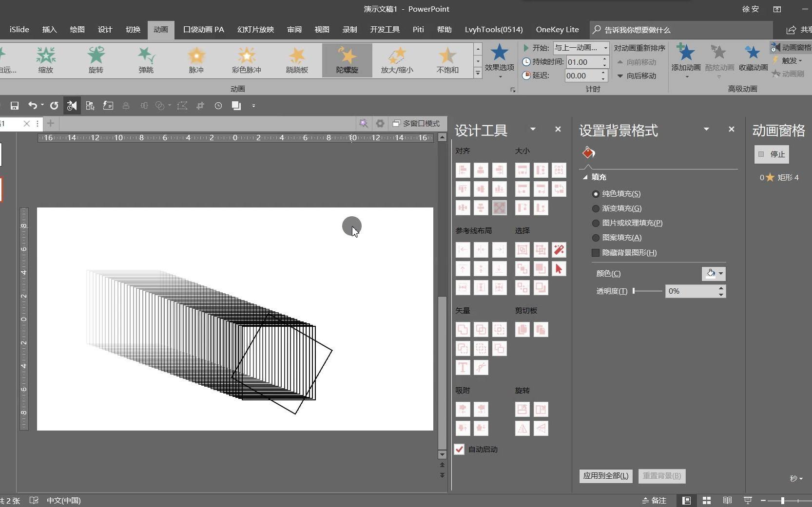The height and width of the screenshot is (507, 812).
Task: Apply the 不饱和 desaturate animation
Action: coord(447,60)
